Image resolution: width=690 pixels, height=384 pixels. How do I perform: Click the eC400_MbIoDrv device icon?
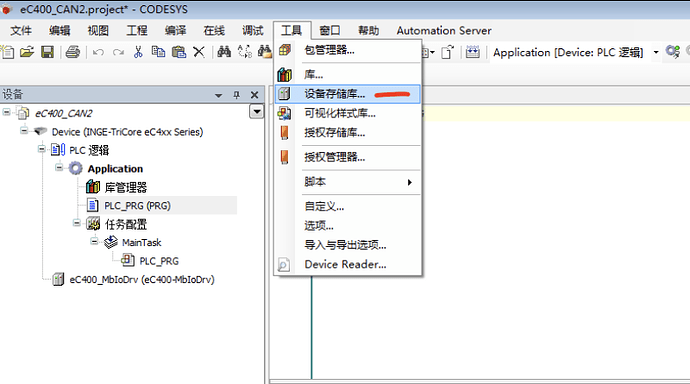[x=58, y=279]
